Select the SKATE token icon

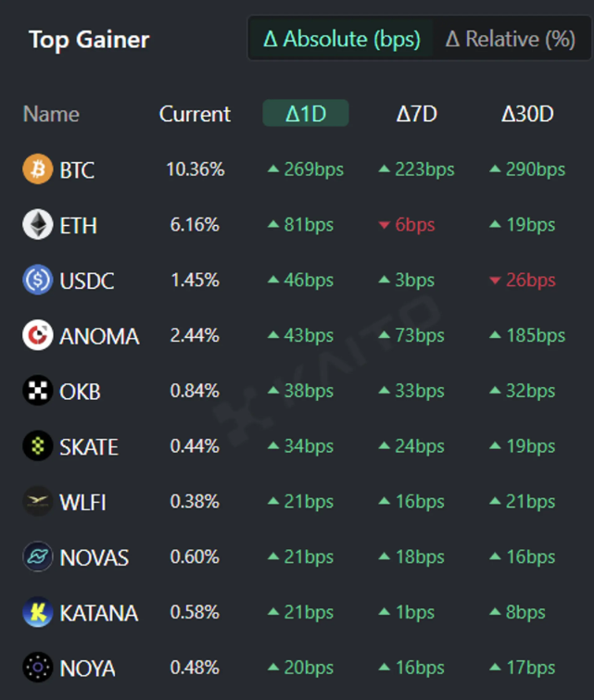click(x=38, y=446)
